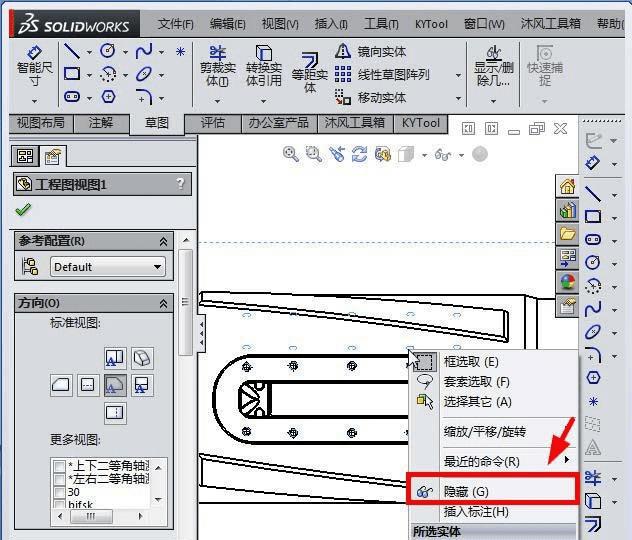Select the Ellipse tool in ribbon
Image resolution: width=632 pixels, height=540 pixels.
click(x=144, y=74)
